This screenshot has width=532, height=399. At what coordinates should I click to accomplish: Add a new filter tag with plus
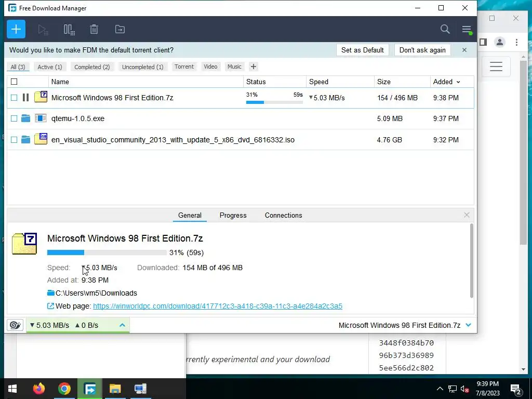(253, 67)
